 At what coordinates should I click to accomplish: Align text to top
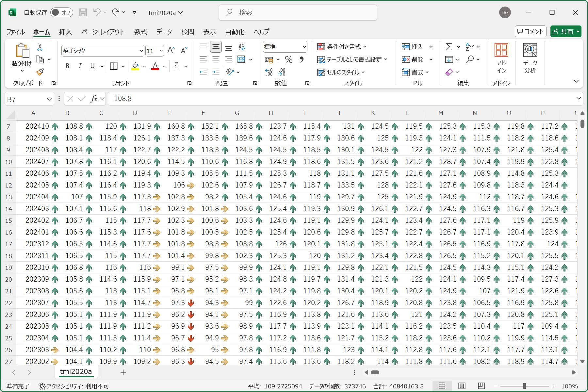(203, 47)
